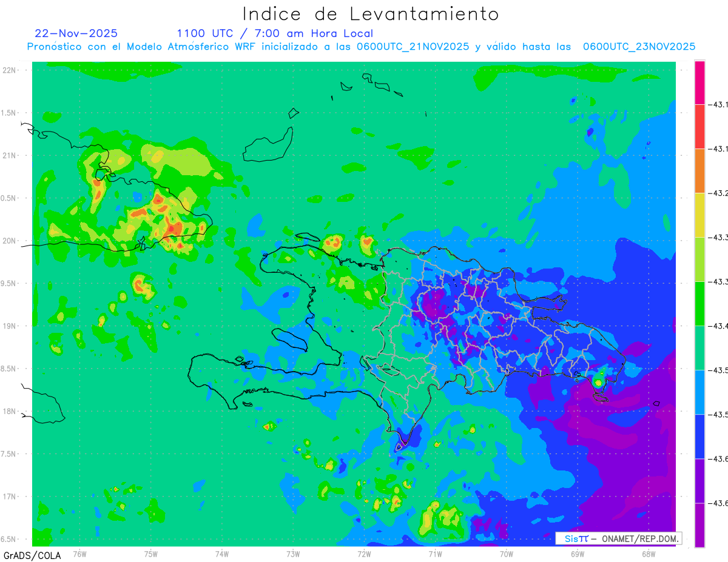
Task: Click the '19N' latitude label
Action: [10, 326]
